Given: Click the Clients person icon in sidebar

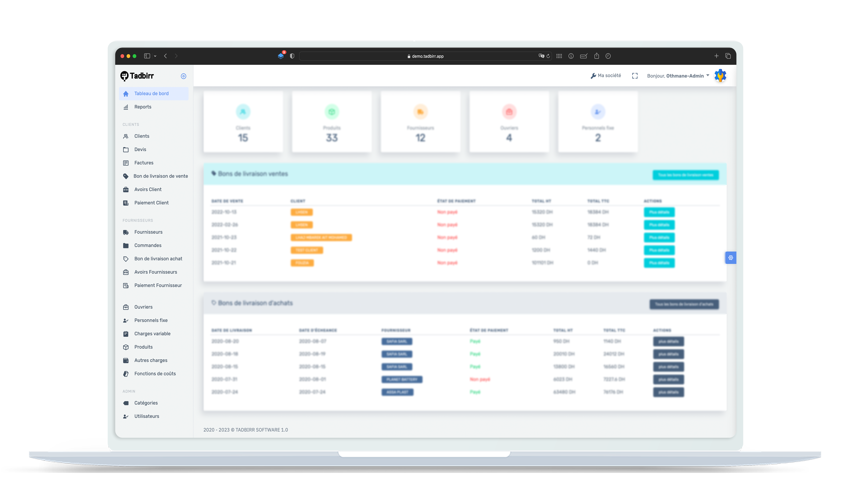Looking at the screenshot, I should (x=126, y=136).
